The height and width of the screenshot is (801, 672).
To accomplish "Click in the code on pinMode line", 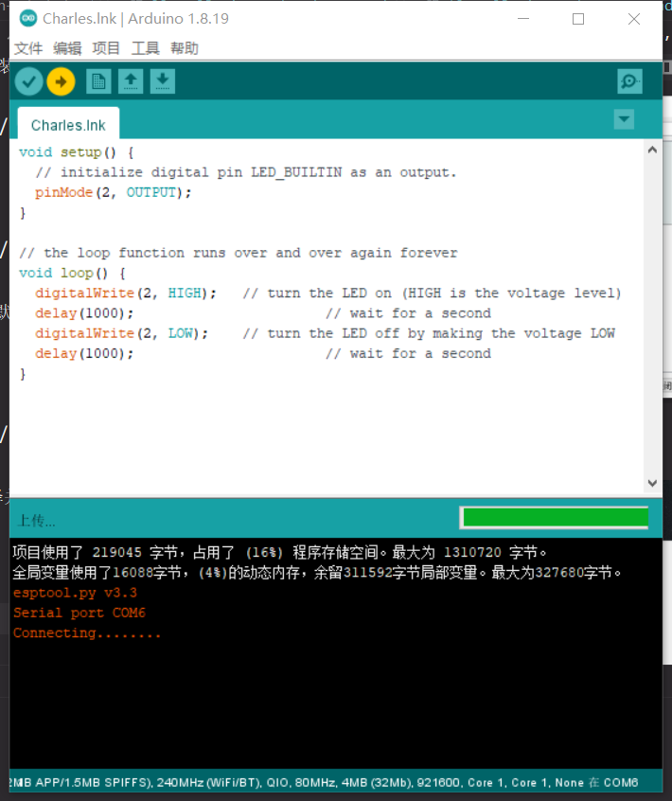I will click(x=114, y=192).
